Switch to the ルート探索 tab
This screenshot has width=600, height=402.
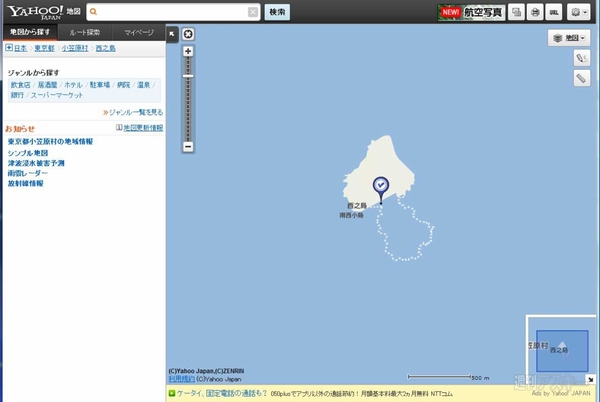pos(85,33)
